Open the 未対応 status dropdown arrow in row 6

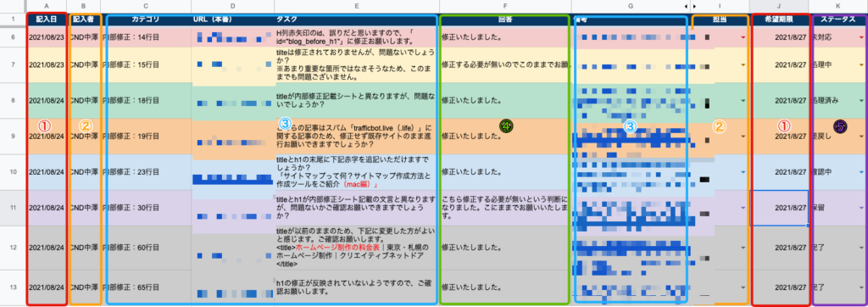(861, 37)
